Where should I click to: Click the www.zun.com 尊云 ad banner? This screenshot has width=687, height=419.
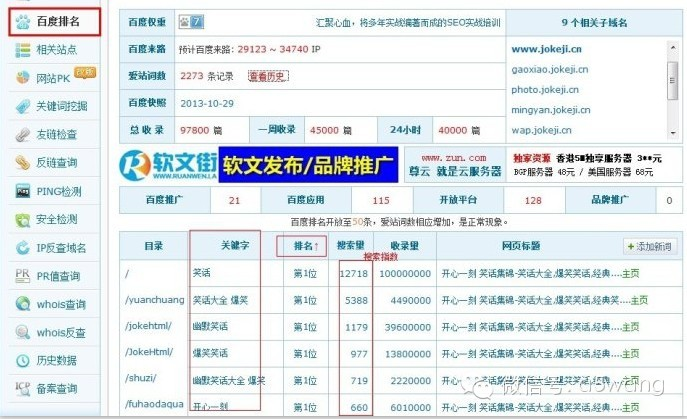(x=454, y=165)
